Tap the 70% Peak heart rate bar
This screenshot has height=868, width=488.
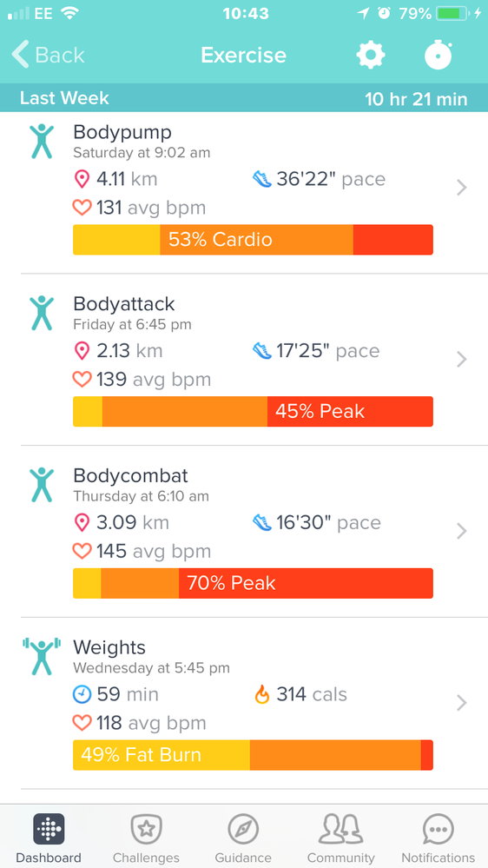tap(253, 583)
